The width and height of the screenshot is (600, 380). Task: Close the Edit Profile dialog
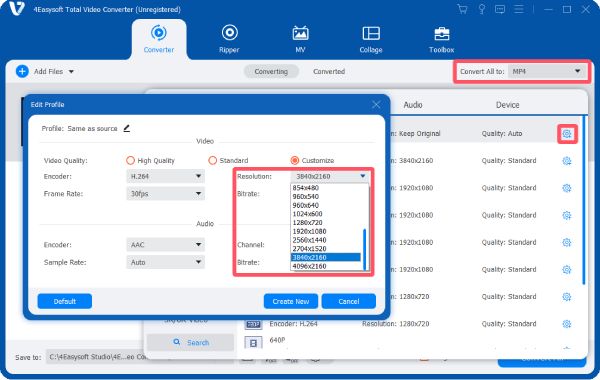(x=376, y=104)
